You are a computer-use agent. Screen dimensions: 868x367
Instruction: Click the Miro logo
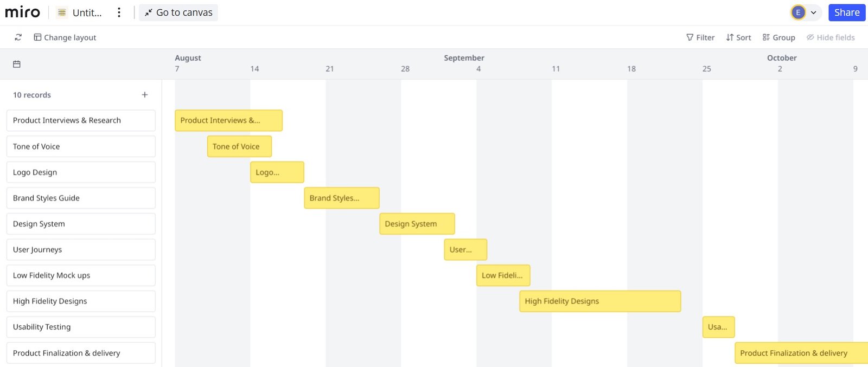click(x=22, y=12)
